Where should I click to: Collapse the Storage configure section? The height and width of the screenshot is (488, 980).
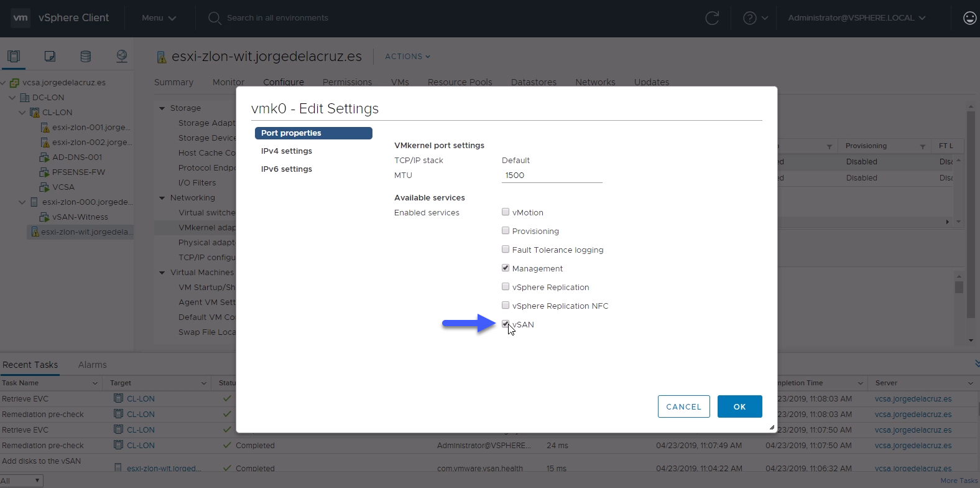pyautogui.click(x=162, y=108)
